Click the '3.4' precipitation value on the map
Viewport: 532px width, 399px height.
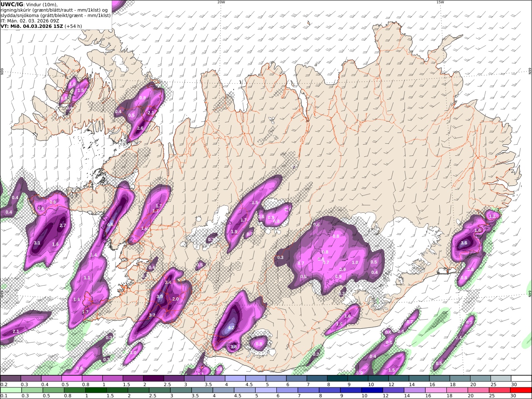pyautogui.click(x=168, y=283)
